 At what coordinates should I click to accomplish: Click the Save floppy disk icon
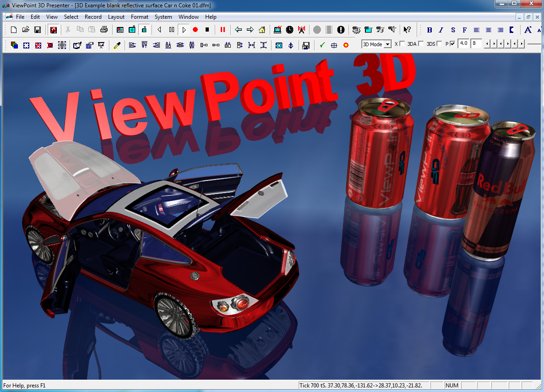tap(38, 30)
